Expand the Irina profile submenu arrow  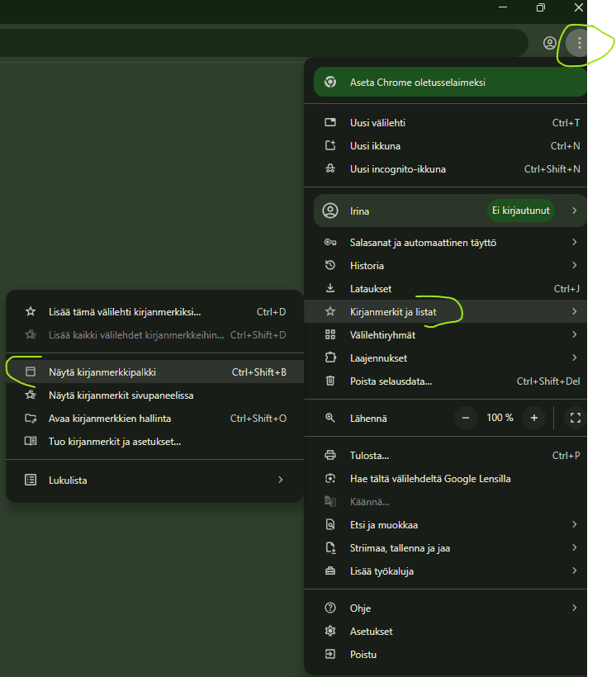click(x=574, y=211)
